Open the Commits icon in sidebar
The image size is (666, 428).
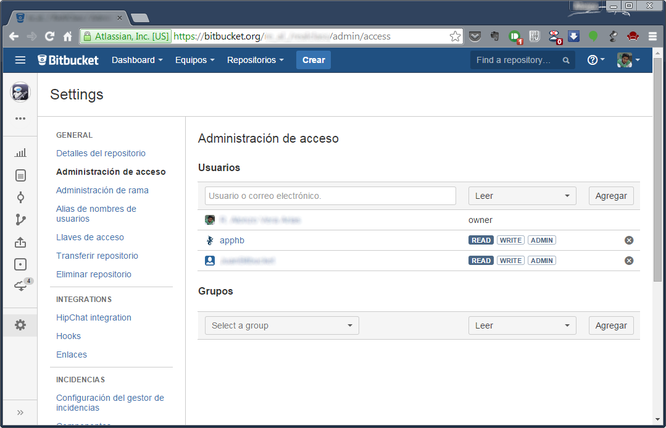20,197
